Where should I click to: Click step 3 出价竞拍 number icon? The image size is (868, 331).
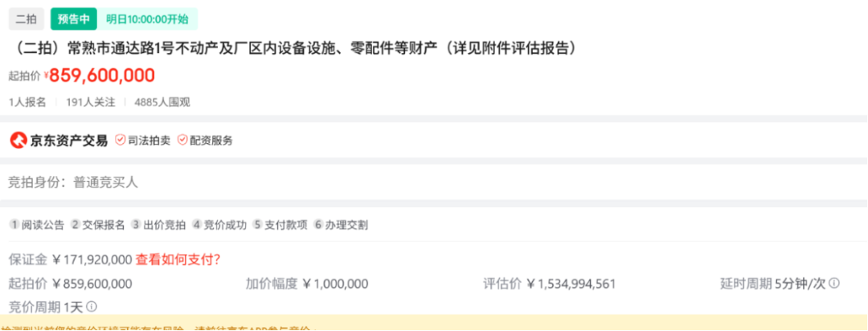click(x=136, y=225)
